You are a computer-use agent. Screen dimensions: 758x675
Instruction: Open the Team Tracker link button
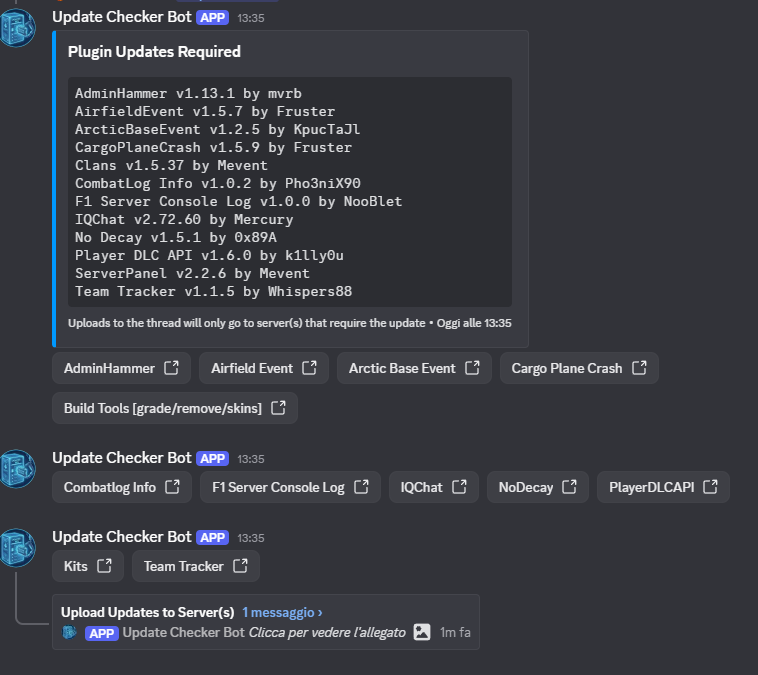tap(195, 566)
